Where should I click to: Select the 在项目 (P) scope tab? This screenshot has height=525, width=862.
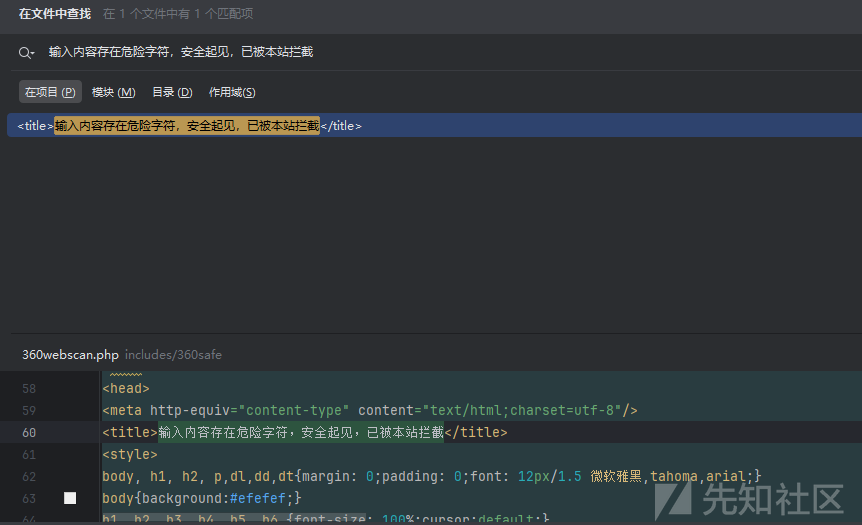(50, 92)
